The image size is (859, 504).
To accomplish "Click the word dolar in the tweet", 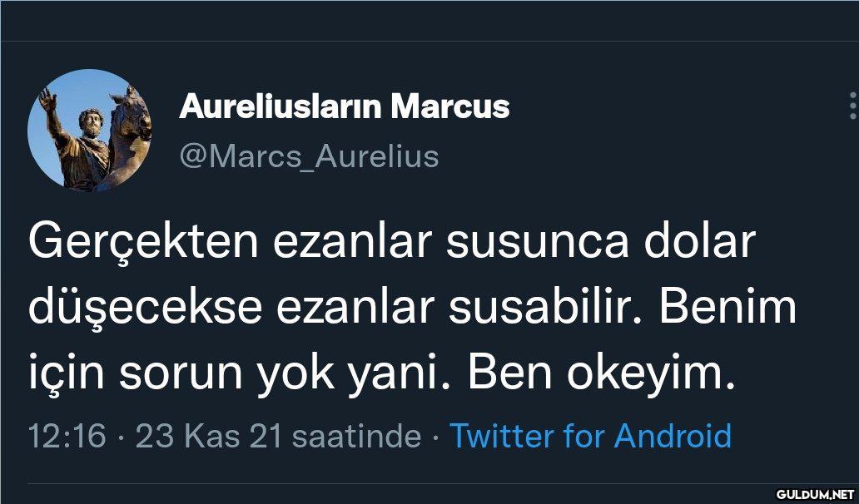I will click(x=703, y=246).
